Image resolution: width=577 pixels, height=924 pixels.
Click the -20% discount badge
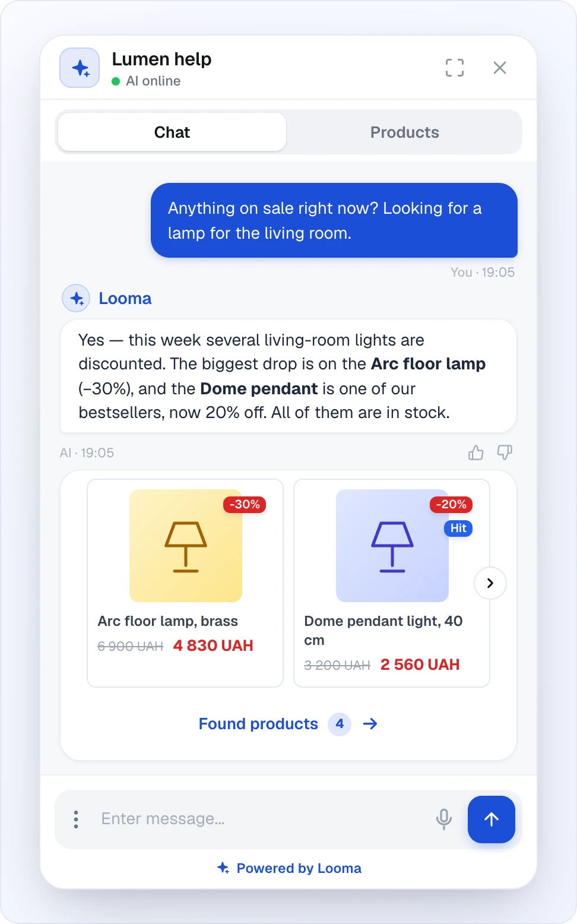451,505
